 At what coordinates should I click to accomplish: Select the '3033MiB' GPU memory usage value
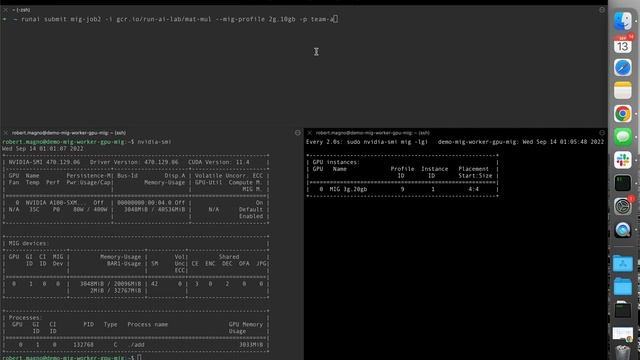251,345
